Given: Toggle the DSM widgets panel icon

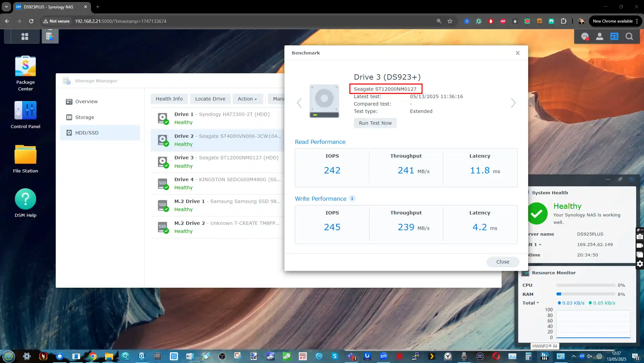Looking at the screenshot, I should [x=614, y=36].
